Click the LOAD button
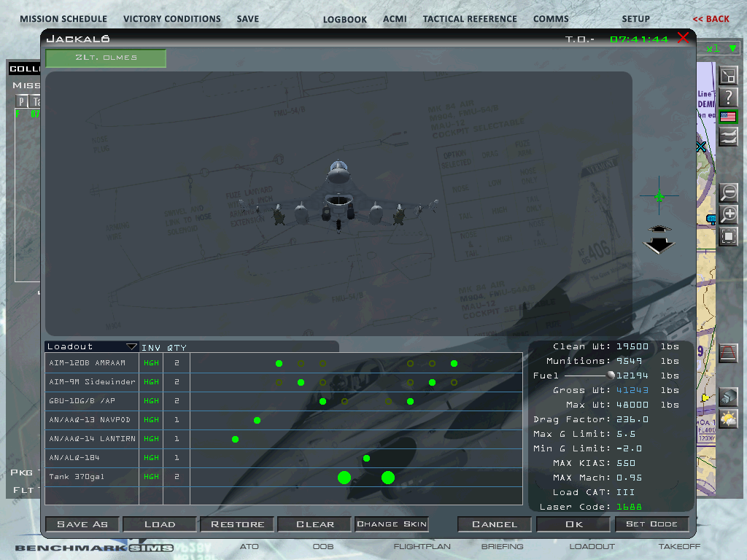Viewport: 747px width, 560px height. click(x=160, y=524)
